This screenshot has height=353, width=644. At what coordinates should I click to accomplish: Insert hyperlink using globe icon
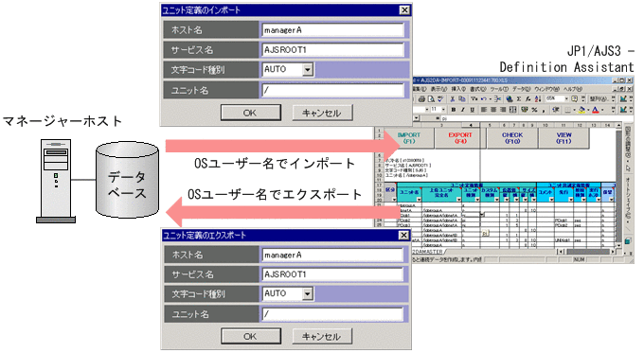click(510, 99)
